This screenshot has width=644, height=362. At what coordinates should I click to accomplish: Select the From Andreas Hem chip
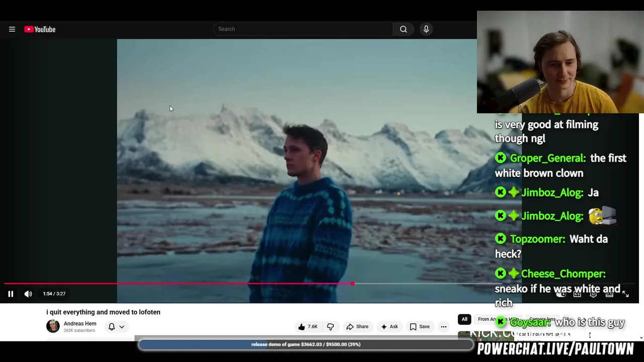click(498, 319)
